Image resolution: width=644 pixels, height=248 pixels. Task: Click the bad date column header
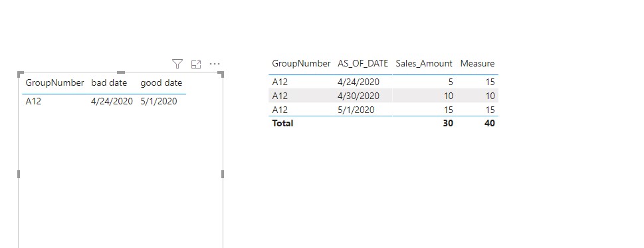[109, 83]
